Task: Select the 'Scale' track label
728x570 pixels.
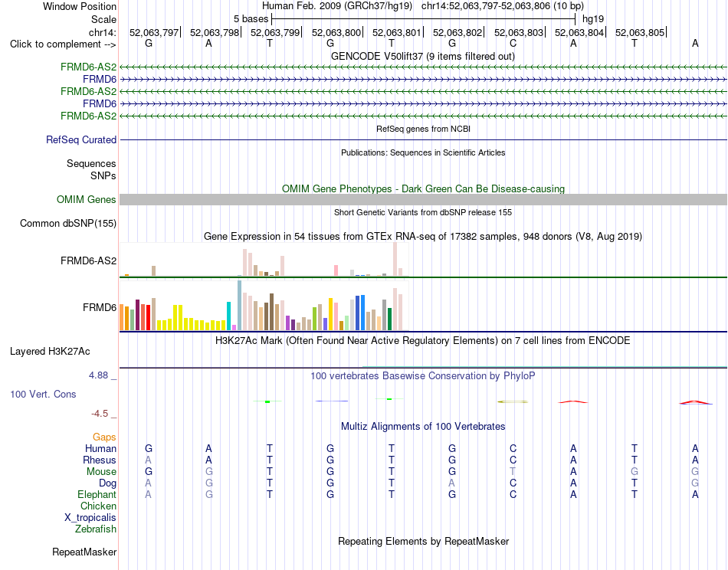Action: coord(103,19)
